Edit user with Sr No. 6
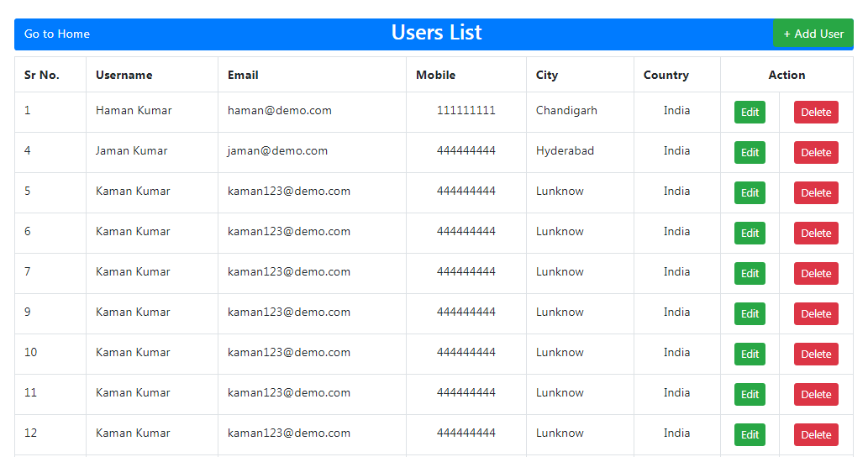The image size is (868, 457). (x=750, y=234)
